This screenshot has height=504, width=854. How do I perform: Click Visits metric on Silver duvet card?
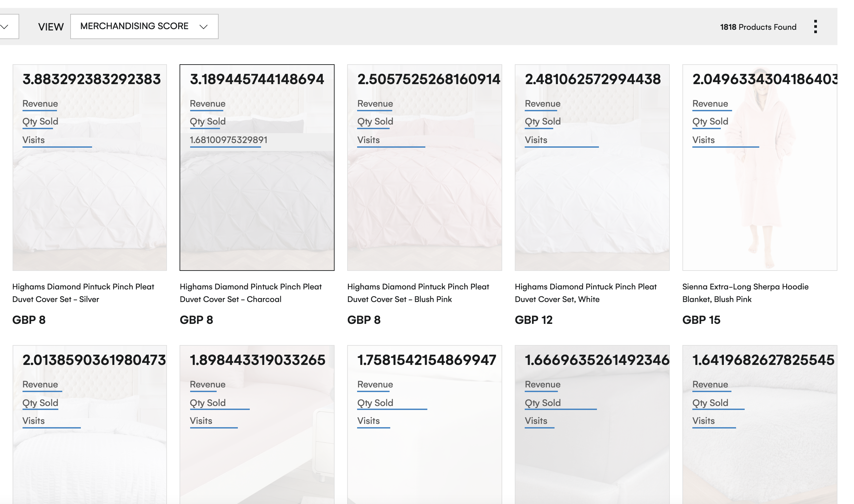click(x=34, y=140)
